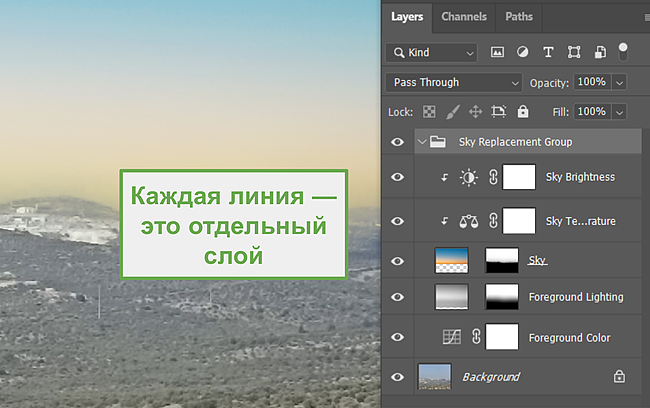Select the 'Background' layer name
Viewport: 650px width, 408px height.
point(491,377)
